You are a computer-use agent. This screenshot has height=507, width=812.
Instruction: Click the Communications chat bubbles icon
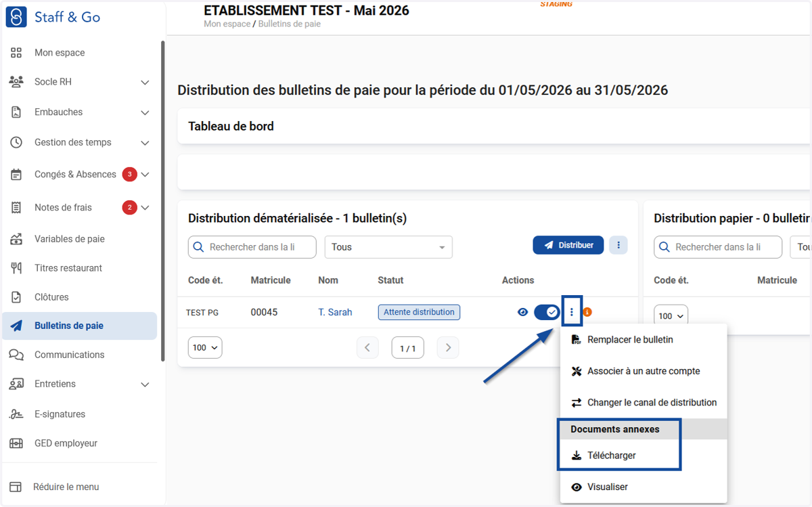tap(16, 355)
